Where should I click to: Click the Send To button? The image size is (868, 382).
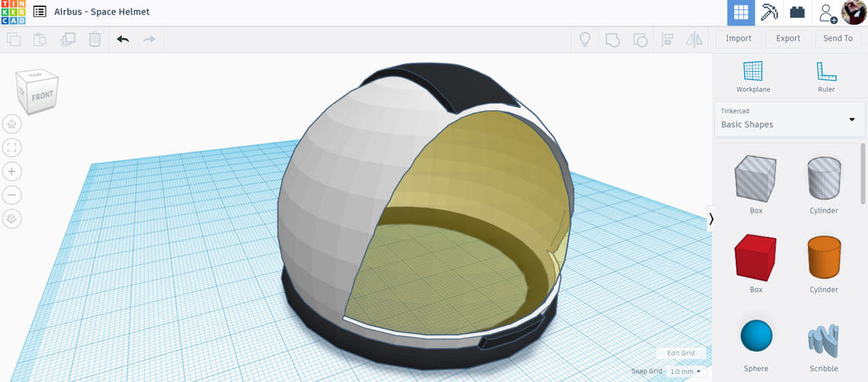coord(837,38)
